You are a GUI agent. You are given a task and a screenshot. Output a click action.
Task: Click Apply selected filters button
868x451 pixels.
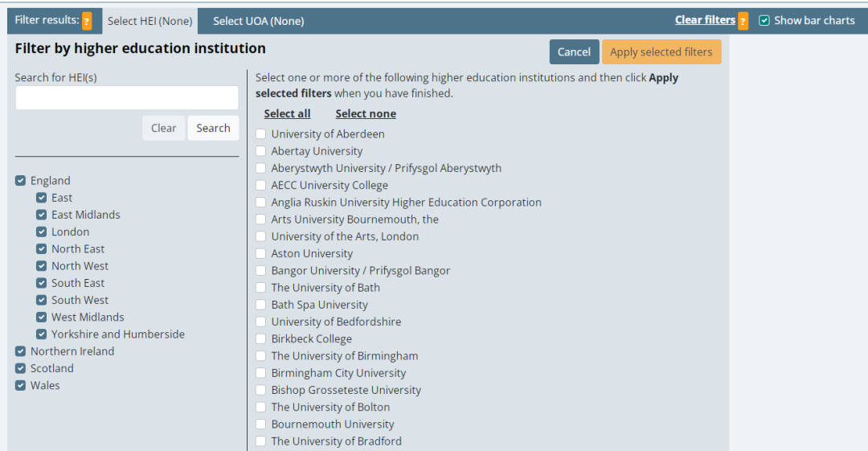pos(661,52)
